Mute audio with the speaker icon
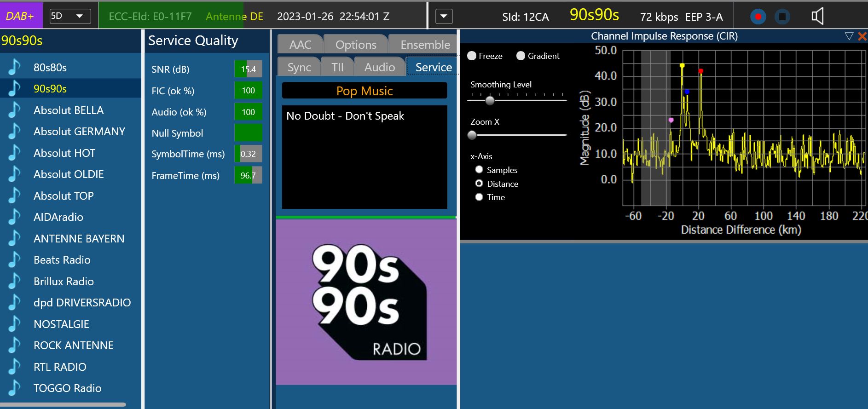 click(817, 17)
